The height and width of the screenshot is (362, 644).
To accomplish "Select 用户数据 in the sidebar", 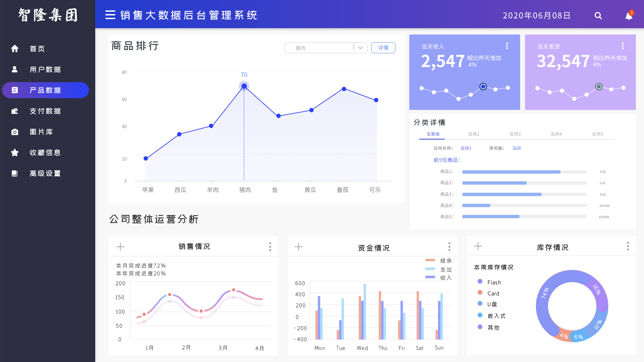I will point(45,69).
